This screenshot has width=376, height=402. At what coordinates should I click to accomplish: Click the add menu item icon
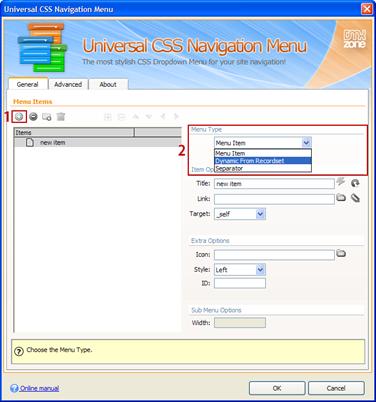click(x=19, y=117)
